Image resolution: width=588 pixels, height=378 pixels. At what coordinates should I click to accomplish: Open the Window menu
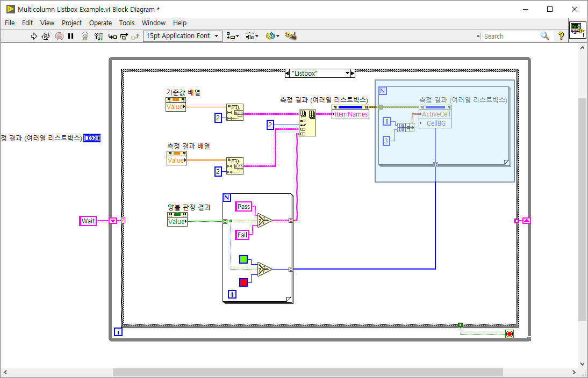pyautogui.click(x=154, y=23)
